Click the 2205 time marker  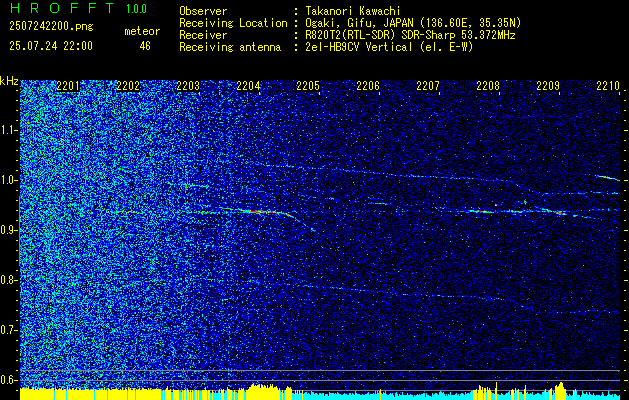tap(308, 85)
